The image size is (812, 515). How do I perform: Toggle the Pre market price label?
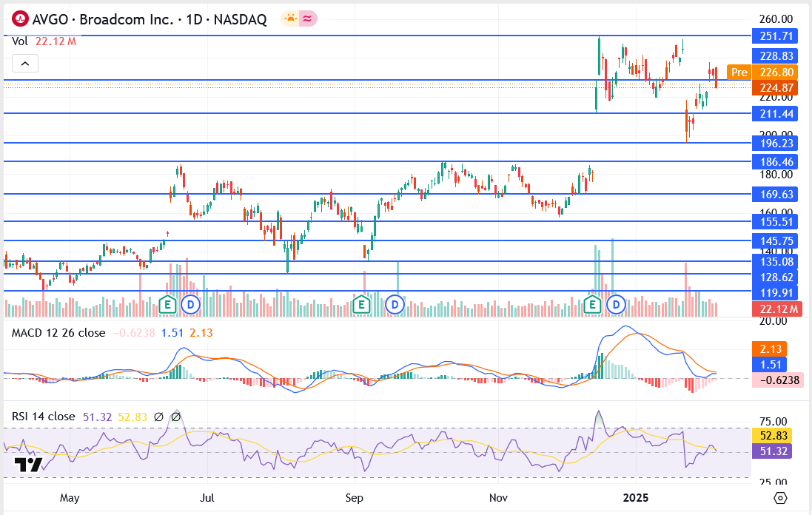pyautogui.click(x=738, y=73)
